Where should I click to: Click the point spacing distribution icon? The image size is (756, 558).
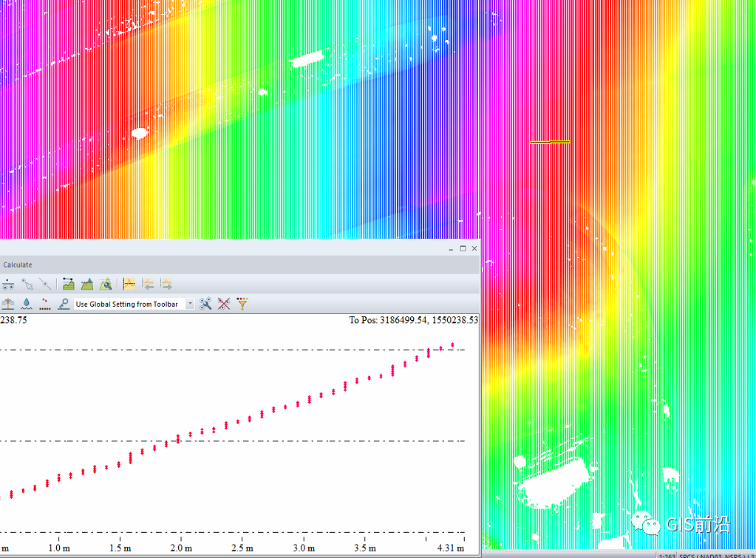tap(7, 284)
